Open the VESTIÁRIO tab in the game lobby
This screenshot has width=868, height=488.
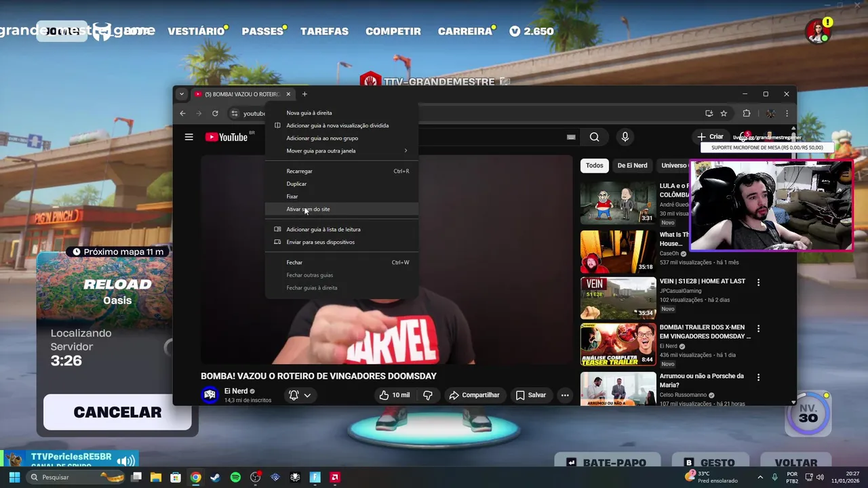pyautogui.click(x=196, y=31)
